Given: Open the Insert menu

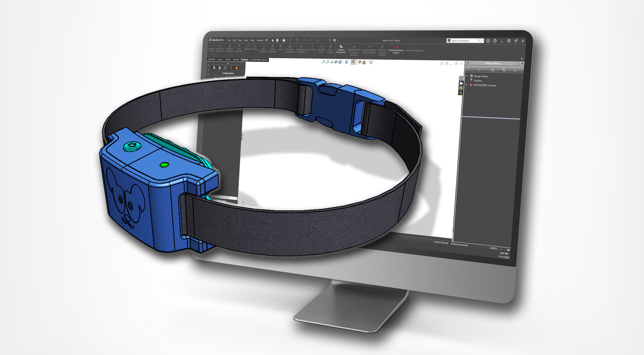Looking at the screenshot, I should tap(246, 40).
